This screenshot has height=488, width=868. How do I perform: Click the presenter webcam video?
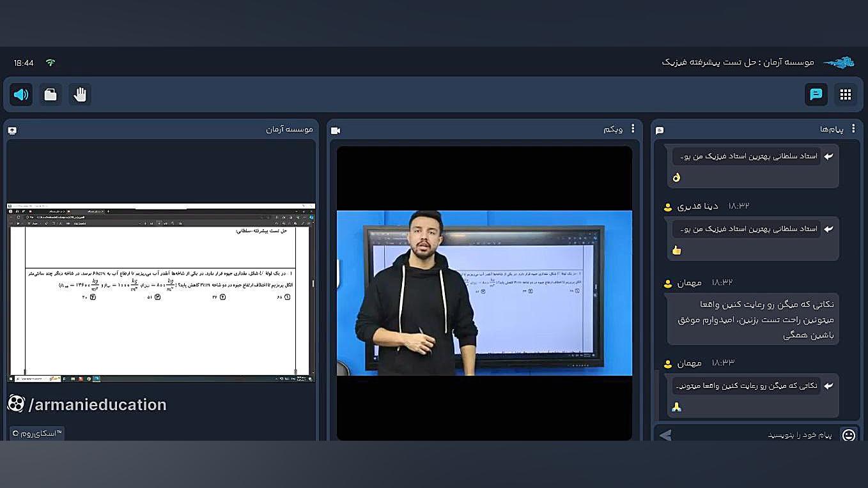pyautogui.click(x=484, y=293)
